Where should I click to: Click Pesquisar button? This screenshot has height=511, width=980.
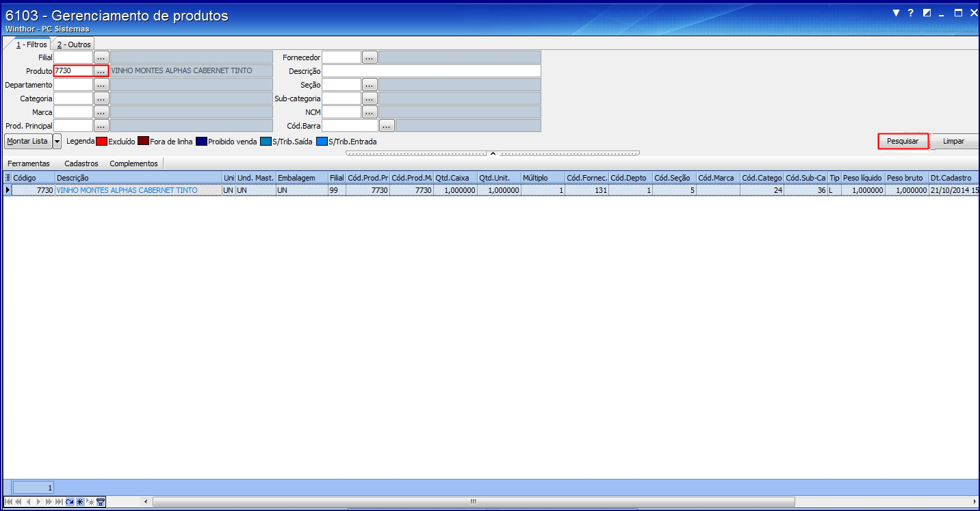tap(903, 142)
